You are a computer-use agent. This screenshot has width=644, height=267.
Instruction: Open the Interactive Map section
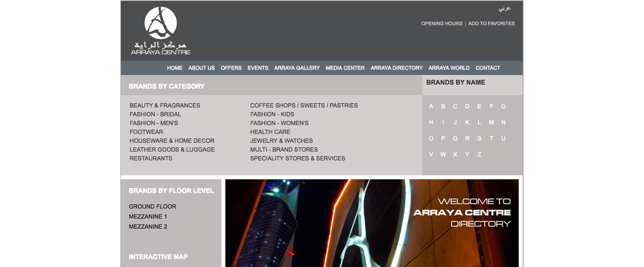click(x=158, y=257)
